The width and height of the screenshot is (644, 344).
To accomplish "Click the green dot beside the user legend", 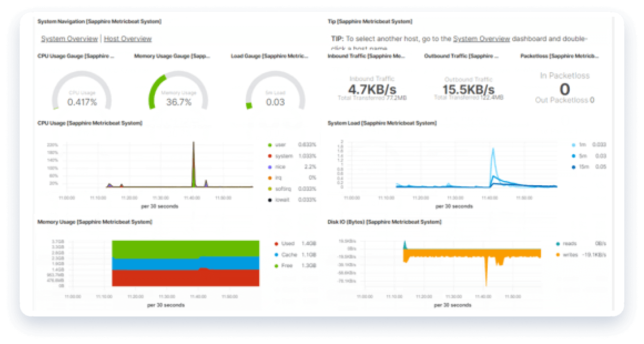I will [x=270, y=145].
